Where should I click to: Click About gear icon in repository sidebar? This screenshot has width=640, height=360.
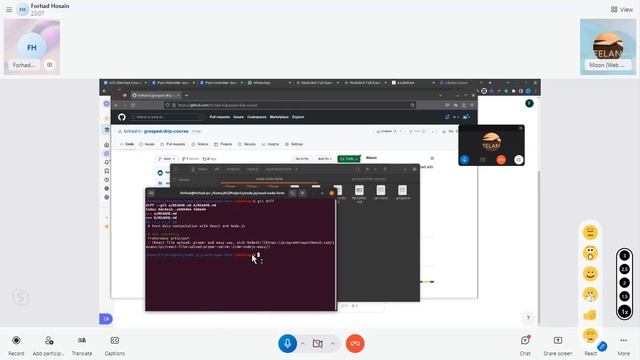click(432, 158)
